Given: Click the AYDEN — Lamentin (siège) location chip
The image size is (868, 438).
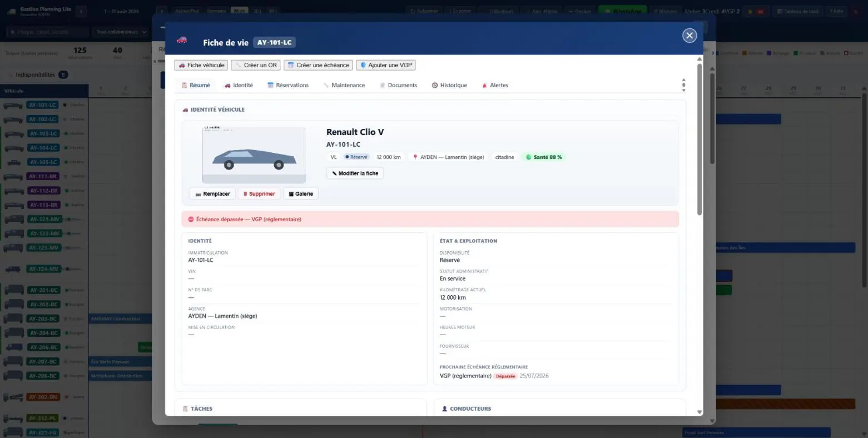Looking at the screenshot, I should (x=448, y=157).
